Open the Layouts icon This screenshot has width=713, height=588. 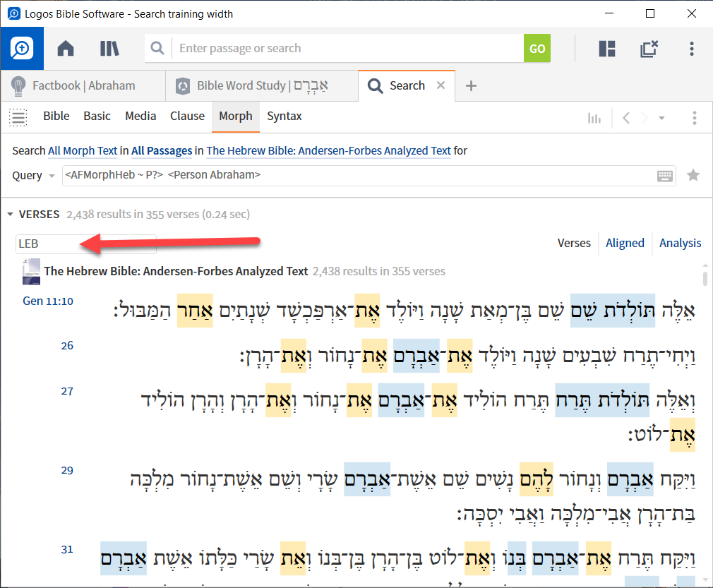(x=607, y=48)
